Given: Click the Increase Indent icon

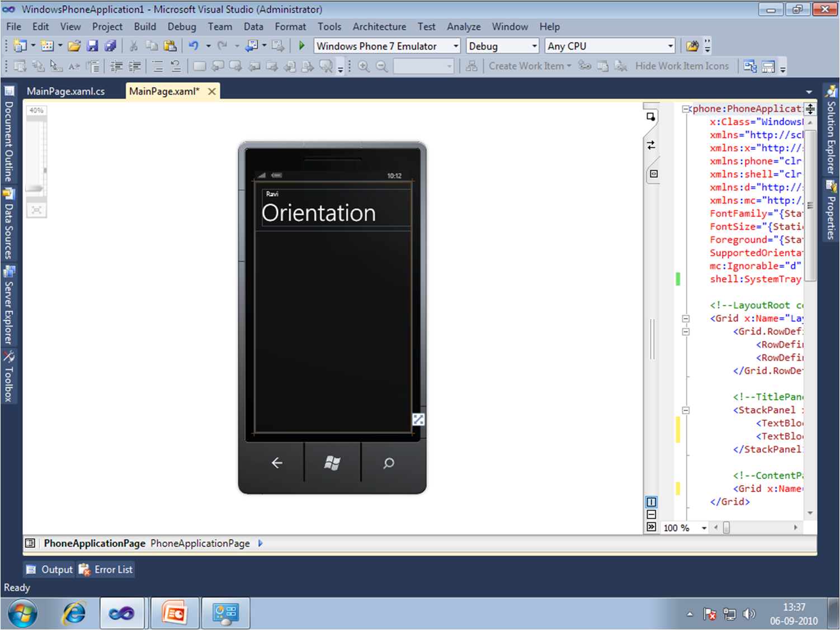Looking at the screenshot, I should coord(135,67).
